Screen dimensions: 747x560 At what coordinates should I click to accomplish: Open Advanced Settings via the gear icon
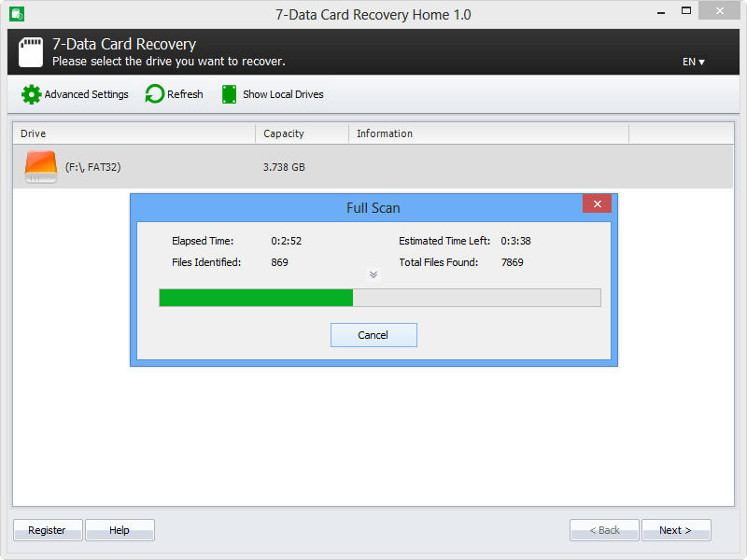point(31,94)
